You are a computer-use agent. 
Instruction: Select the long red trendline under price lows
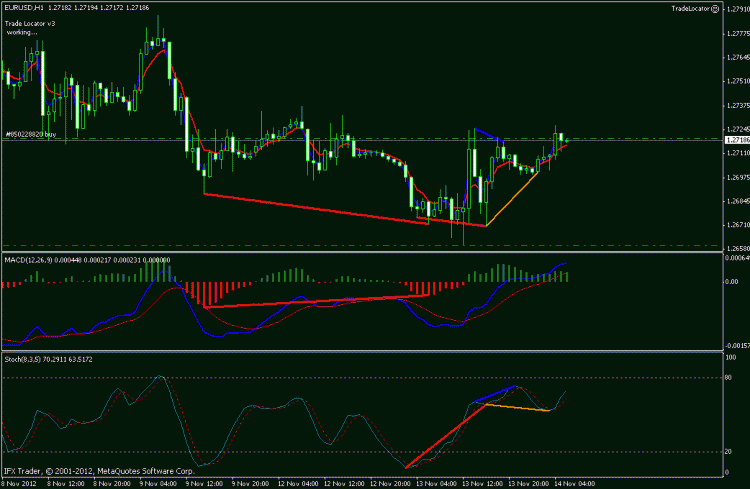tap(316, 208)
